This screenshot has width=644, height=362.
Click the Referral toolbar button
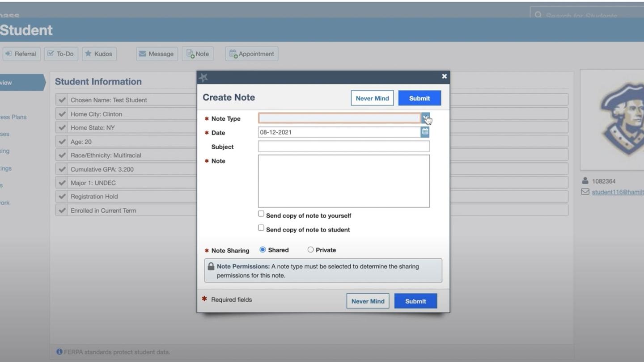pos(21,54)
